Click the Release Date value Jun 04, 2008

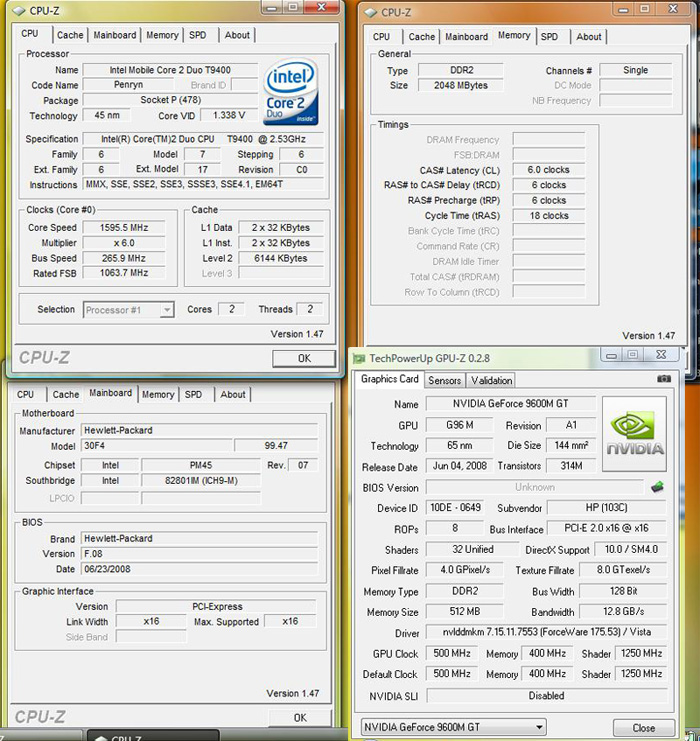pyautogui.click(x=459, y=466)
